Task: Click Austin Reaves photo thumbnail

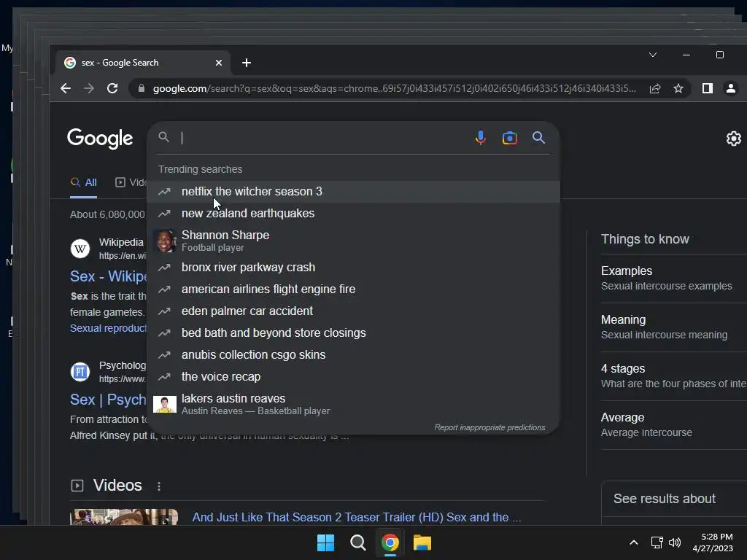Action: (165, 404)
